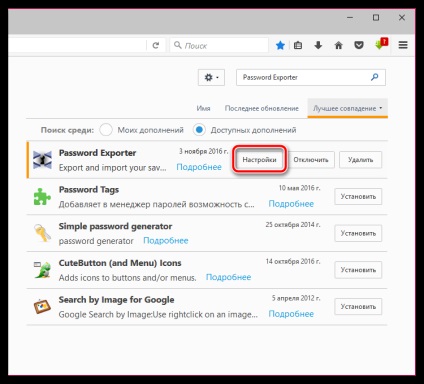Go to home page icon
The width and height of the screenshot is (424, 384).
tap(338, 45)
